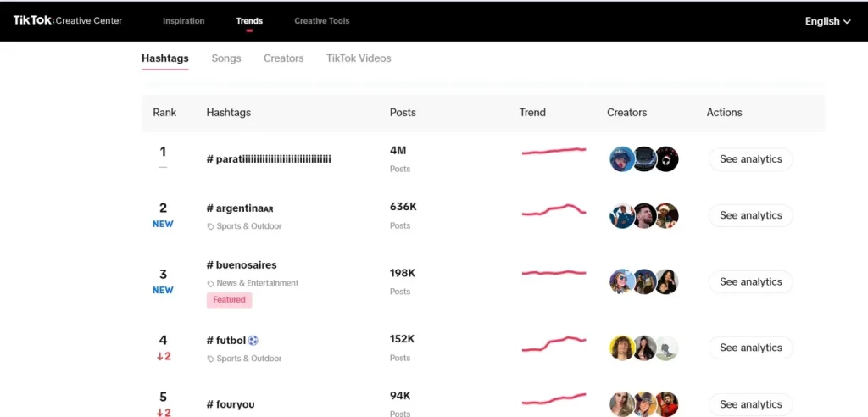See analytics for the buenosaires hashtag
The image size is (868, 417).
pos(751,282)
